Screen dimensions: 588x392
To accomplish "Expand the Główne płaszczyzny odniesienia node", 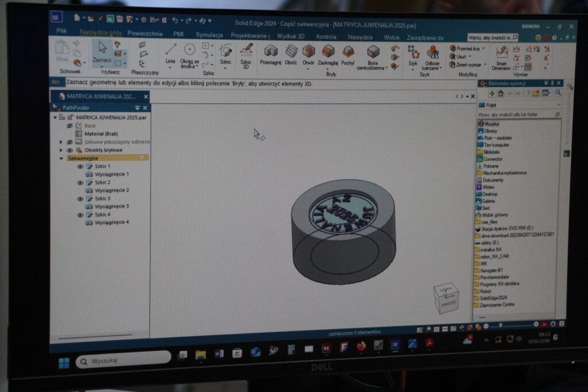I will 61,141.
